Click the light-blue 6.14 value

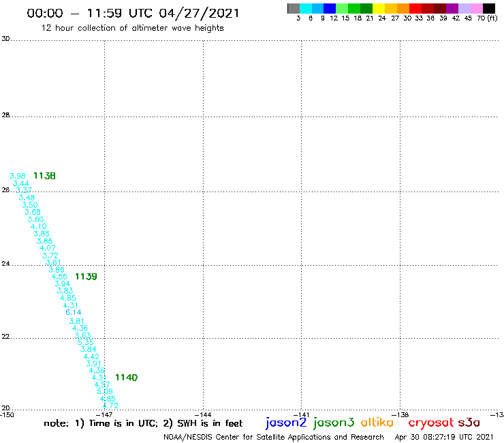point(74,312)
